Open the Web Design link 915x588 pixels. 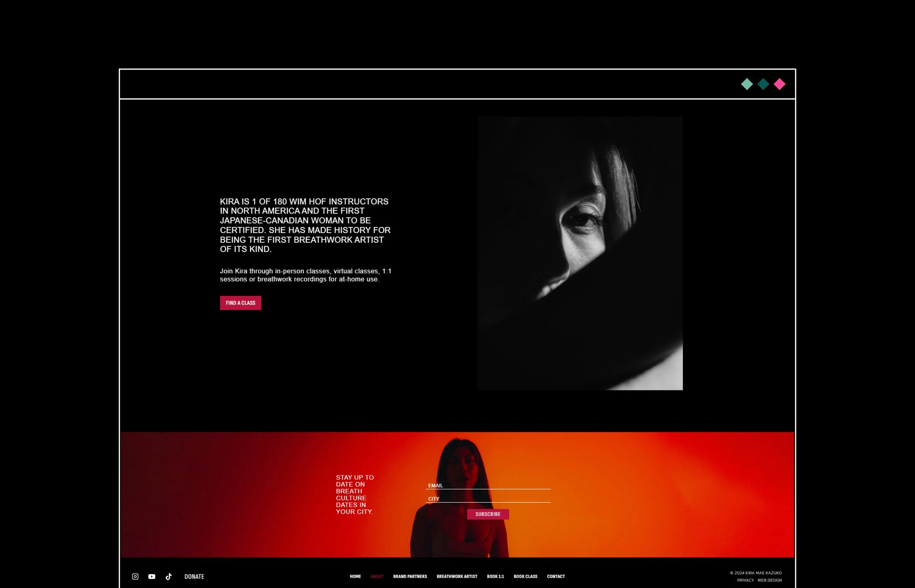pos(770,580)
